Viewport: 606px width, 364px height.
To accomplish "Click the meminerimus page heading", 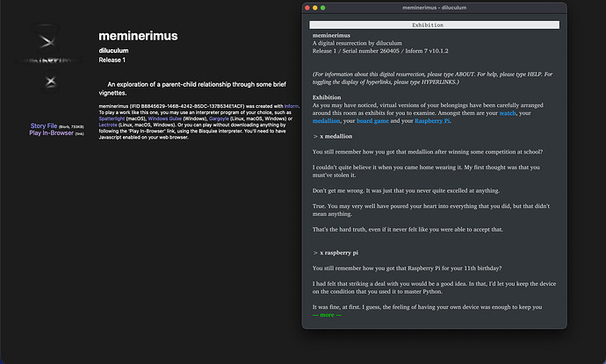I will (138, 36).
